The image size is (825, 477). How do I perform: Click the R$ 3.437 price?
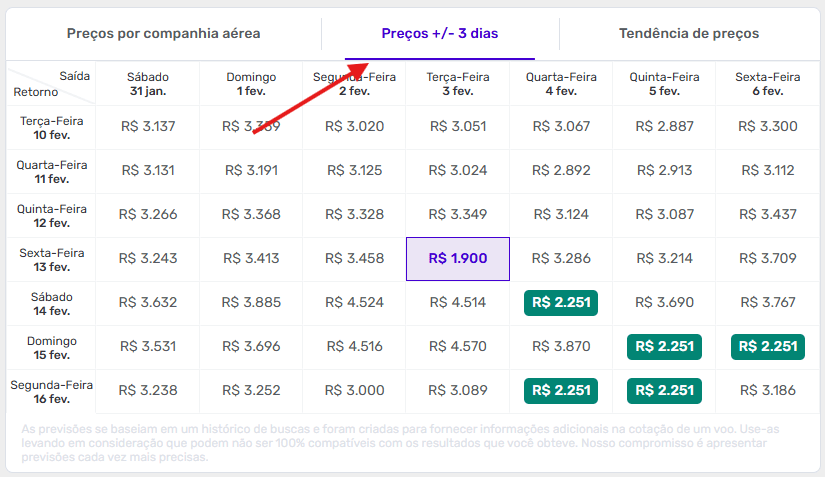pos(767,214)
